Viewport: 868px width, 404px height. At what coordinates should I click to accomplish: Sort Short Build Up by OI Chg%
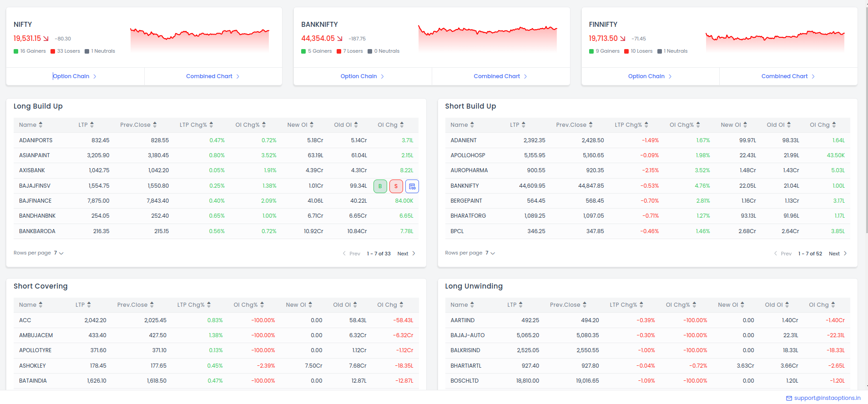point(685,125)
